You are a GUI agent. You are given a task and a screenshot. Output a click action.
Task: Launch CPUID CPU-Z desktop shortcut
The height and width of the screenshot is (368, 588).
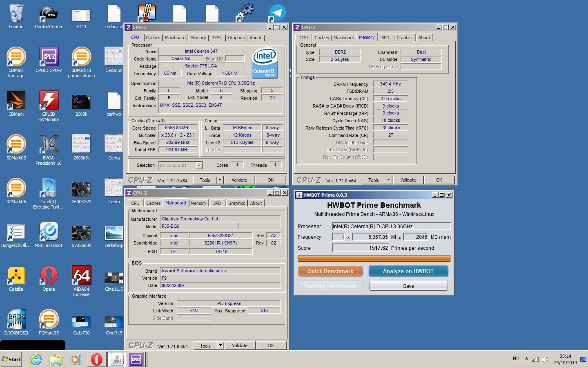coord(49,57)
